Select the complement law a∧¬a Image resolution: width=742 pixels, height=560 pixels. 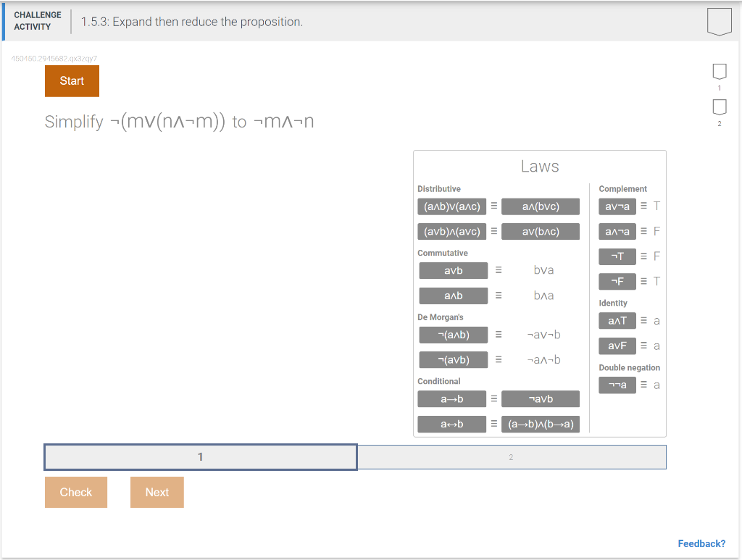coord(617,231)
